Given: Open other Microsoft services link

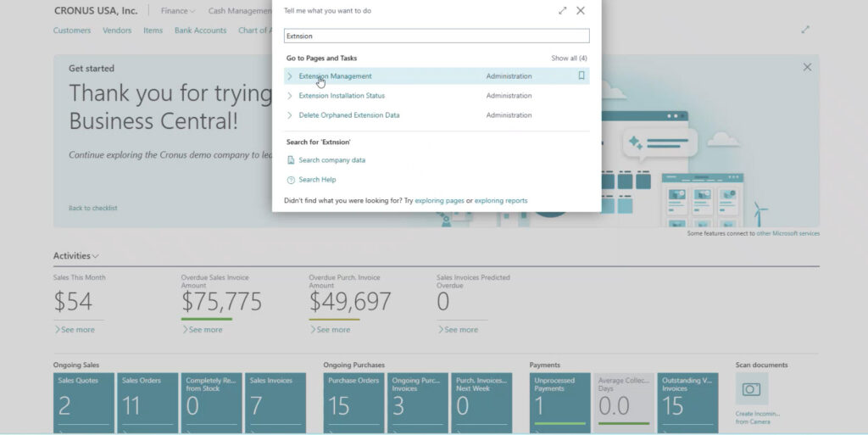Looking at the screenshot, I should (787, 233).
